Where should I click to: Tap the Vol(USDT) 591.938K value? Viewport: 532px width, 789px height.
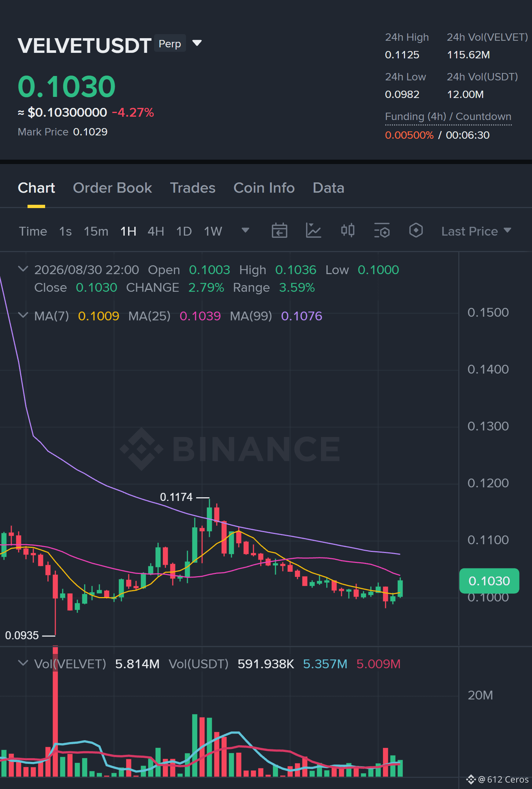(266, 664)
